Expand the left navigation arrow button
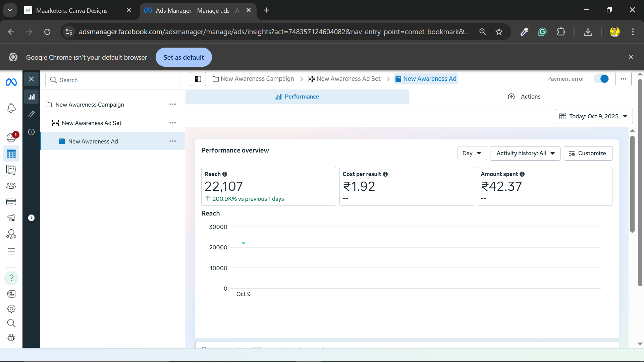 click(x=32, y=218)
